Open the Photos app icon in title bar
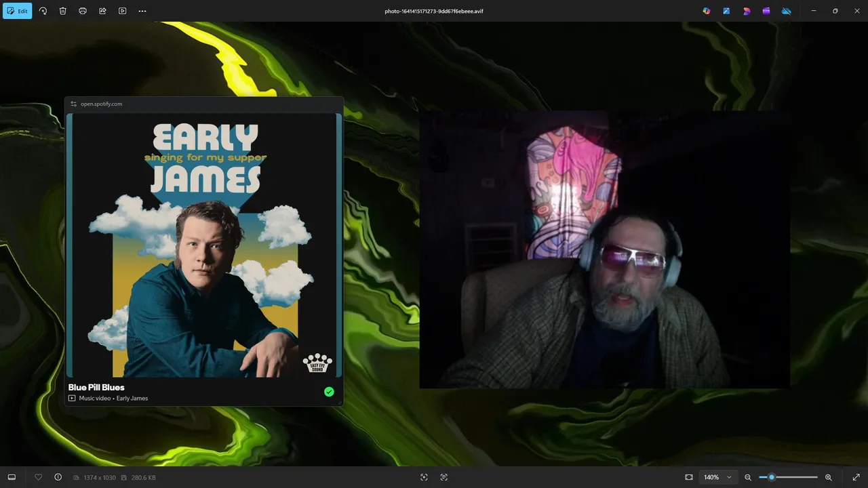868x488 pixels. 726,11
